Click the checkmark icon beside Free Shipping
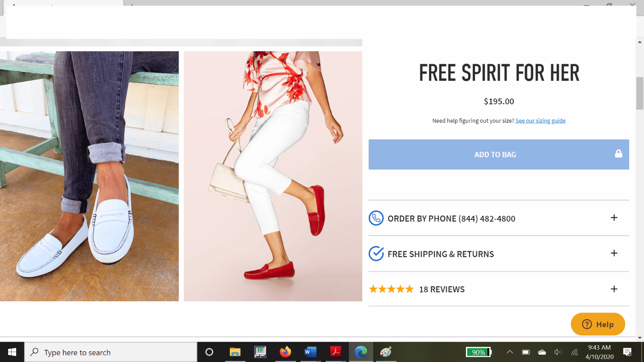Image resolution: width=644 pixels, height=362 pixels. coord(376,254)
